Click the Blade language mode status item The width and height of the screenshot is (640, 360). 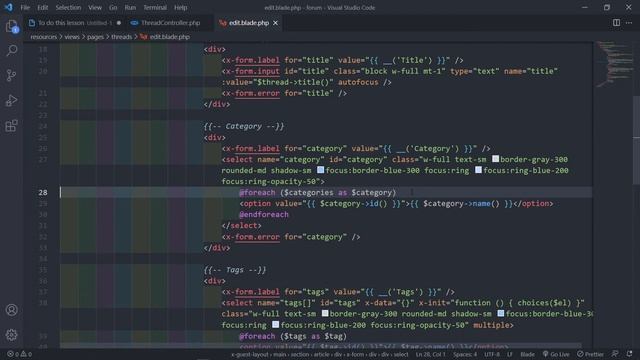click(x=527, y=354)
